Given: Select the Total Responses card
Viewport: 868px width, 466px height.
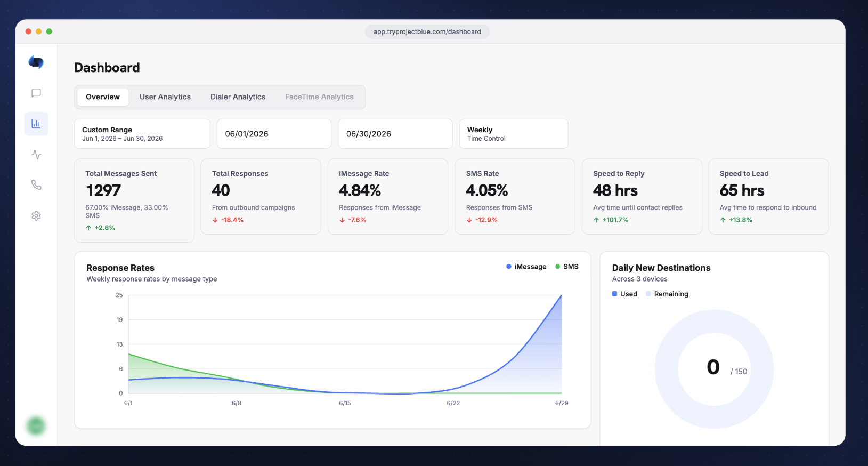Looking at the screenshot, I should [261, 196].
